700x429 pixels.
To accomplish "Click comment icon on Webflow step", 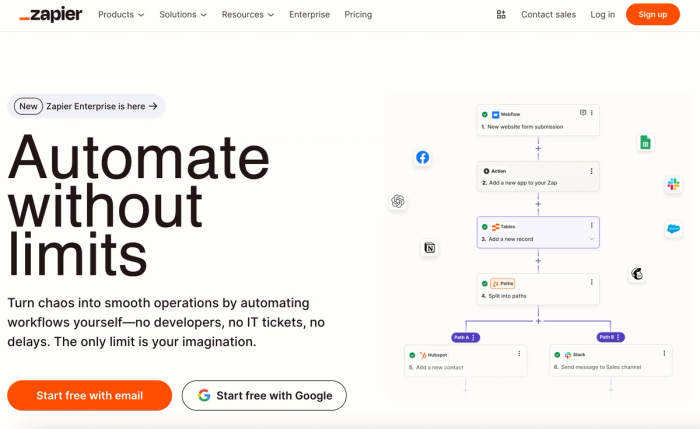I will (583, 113).
